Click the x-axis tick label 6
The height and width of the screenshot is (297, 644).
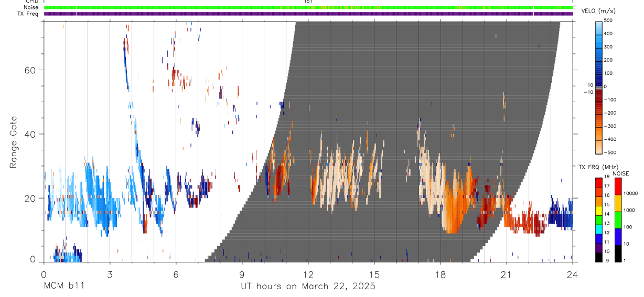click(176, 274)
